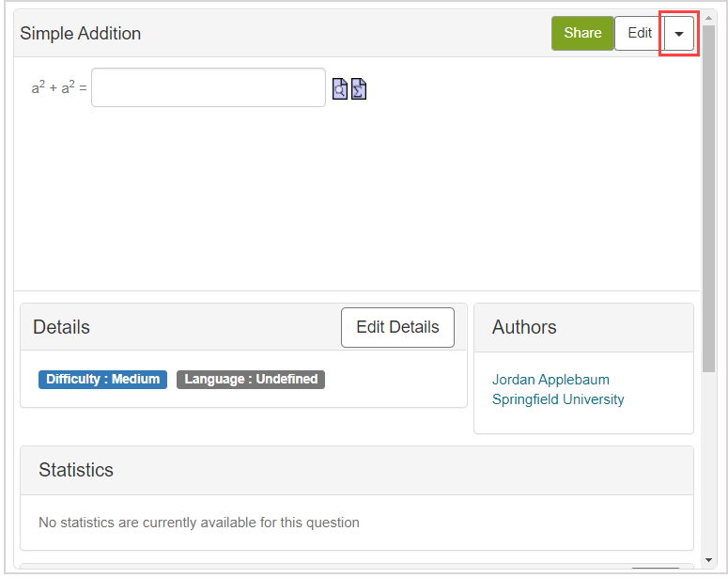The image size is (728, 578).
Task: Follow the Springfield University link
Action: click(558, 399)
